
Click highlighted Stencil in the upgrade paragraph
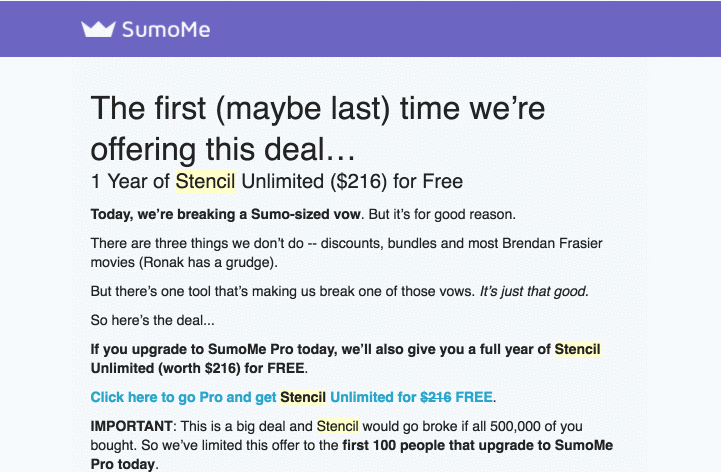point(578,349)
